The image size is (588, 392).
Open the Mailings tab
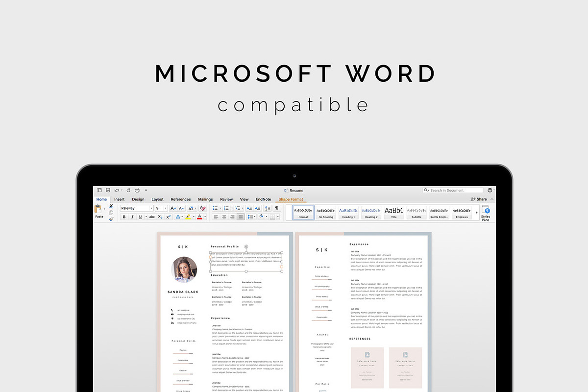205,199
